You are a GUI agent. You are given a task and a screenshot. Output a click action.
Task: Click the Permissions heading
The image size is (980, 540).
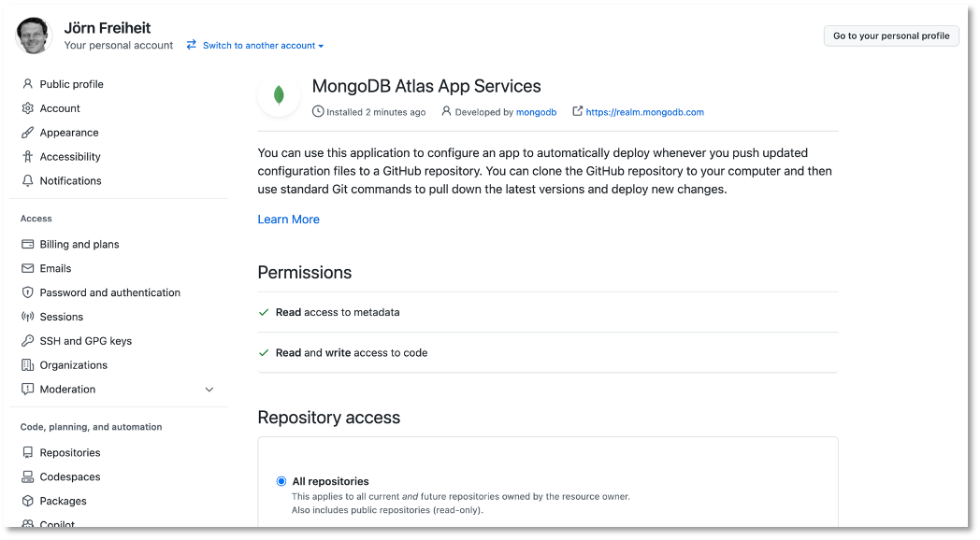click(x=304, y=272)
